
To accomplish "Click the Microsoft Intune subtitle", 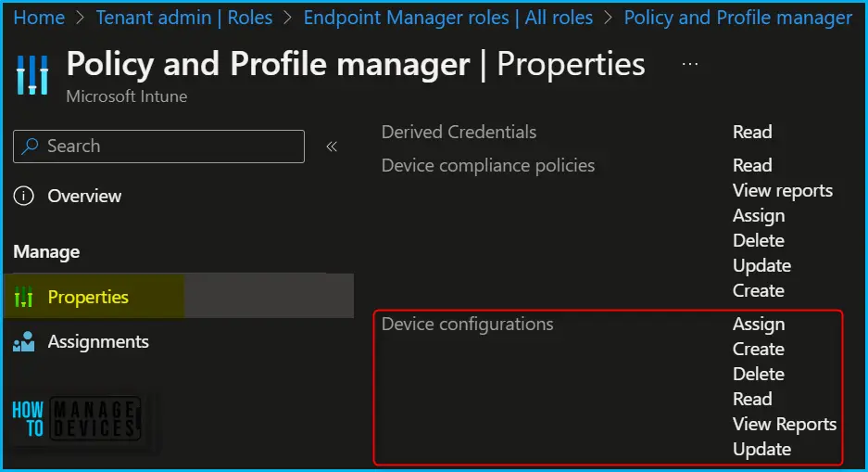I will pos(126,96).
